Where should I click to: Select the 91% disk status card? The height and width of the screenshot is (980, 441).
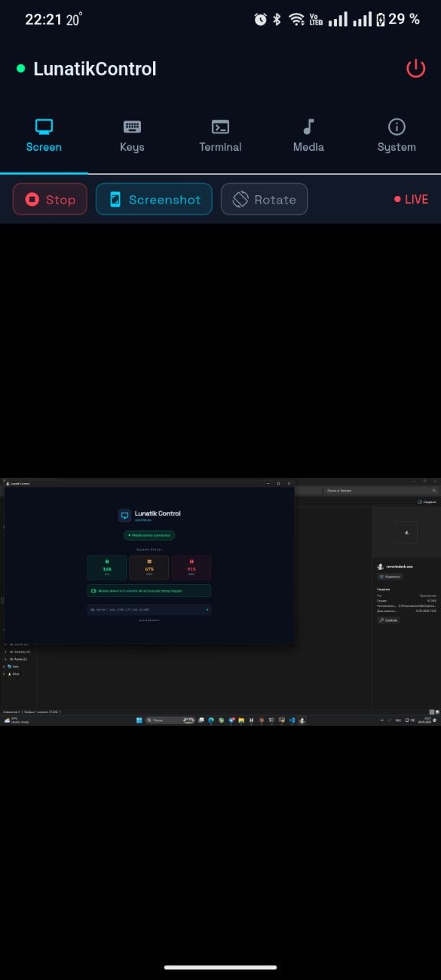pos(191,567)
